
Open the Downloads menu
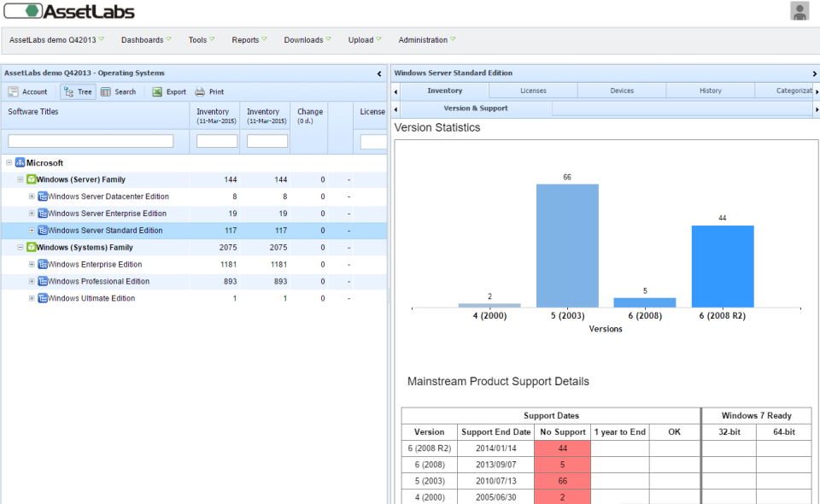[x=307, y=40]
